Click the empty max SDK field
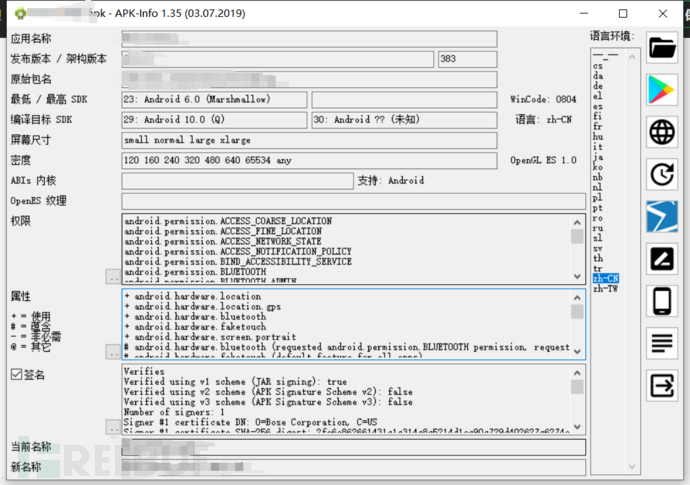Screen dimensions: 690x485 click(404, 100)
